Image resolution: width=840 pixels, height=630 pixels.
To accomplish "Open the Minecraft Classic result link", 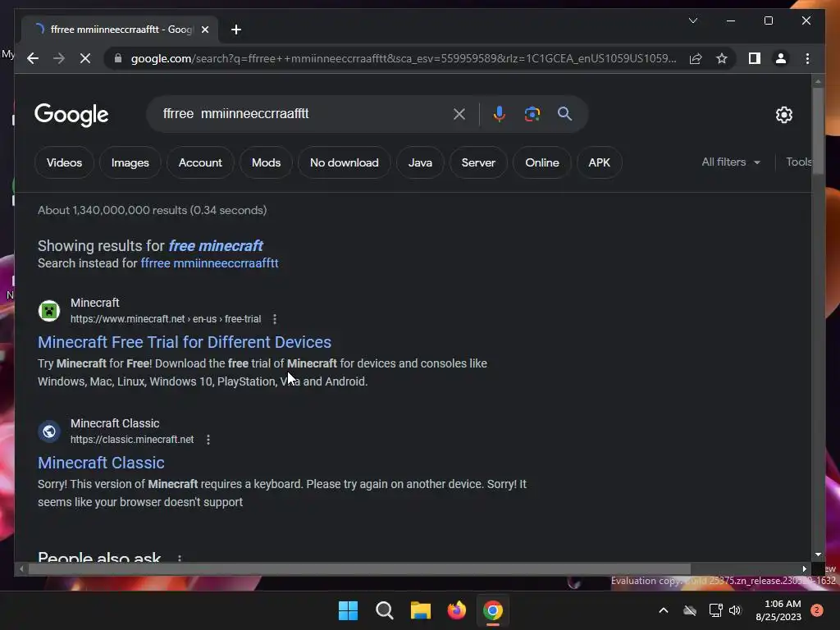I will click(101, 463).
